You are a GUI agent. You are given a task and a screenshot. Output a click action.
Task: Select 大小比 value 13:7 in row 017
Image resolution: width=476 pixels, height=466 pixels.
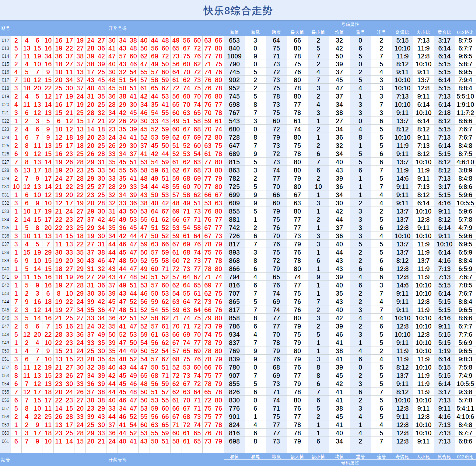coord(423,80)
